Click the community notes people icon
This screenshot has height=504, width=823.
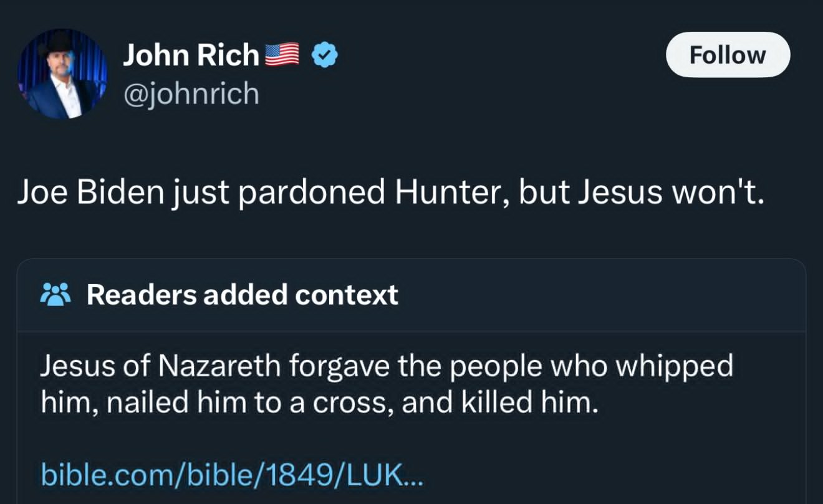(x=56, y=294)
